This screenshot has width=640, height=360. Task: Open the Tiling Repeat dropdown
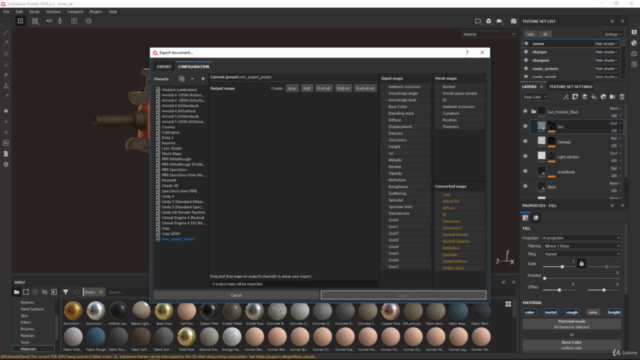(x=581, y=254)
